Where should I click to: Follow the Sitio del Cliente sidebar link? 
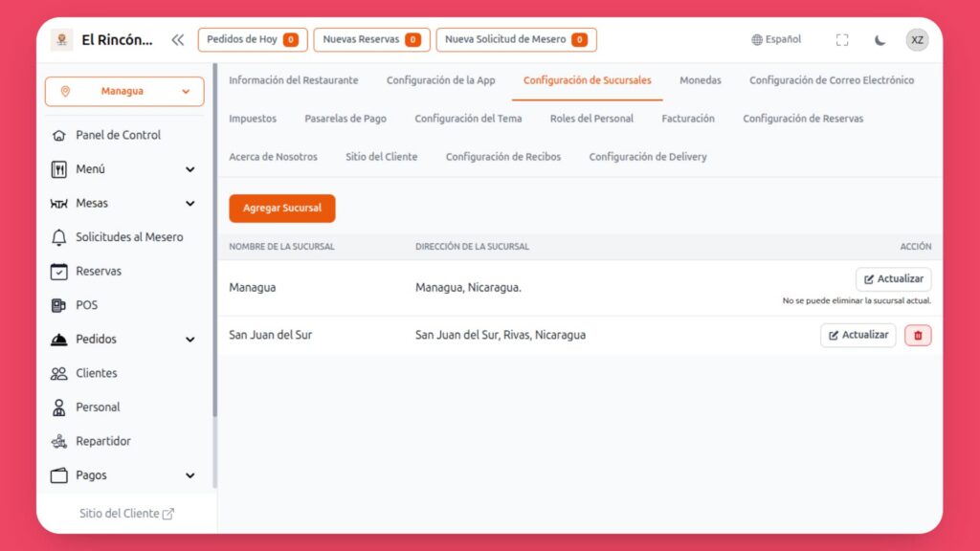tap(126, 514)
